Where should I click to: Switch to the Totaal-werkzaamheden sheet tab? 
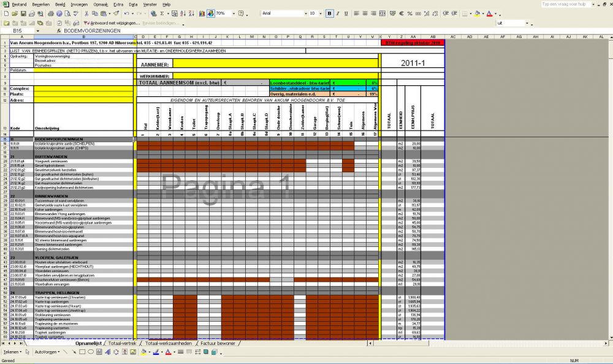[x=167, y=344]
